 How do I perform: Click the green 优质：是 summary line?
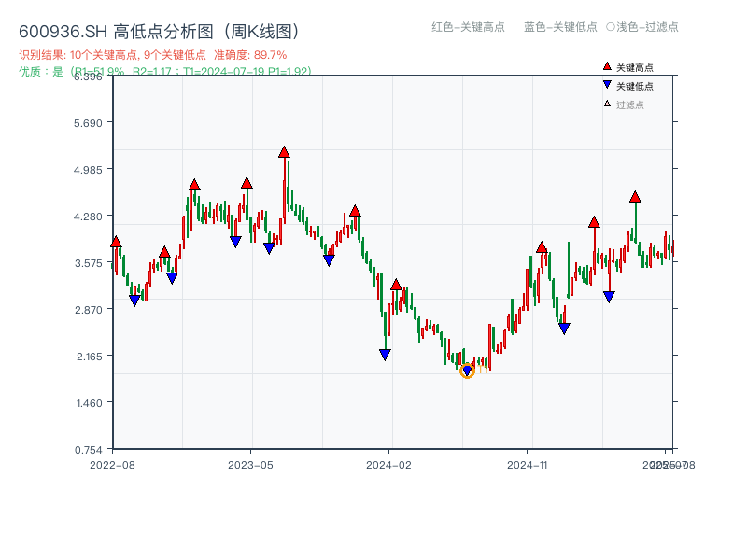(165, 72)
